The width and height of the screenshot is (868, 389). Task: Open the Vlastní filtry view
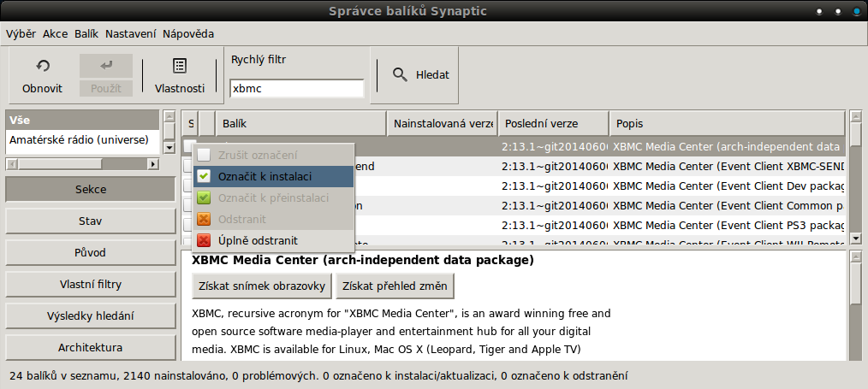[91, 285]
